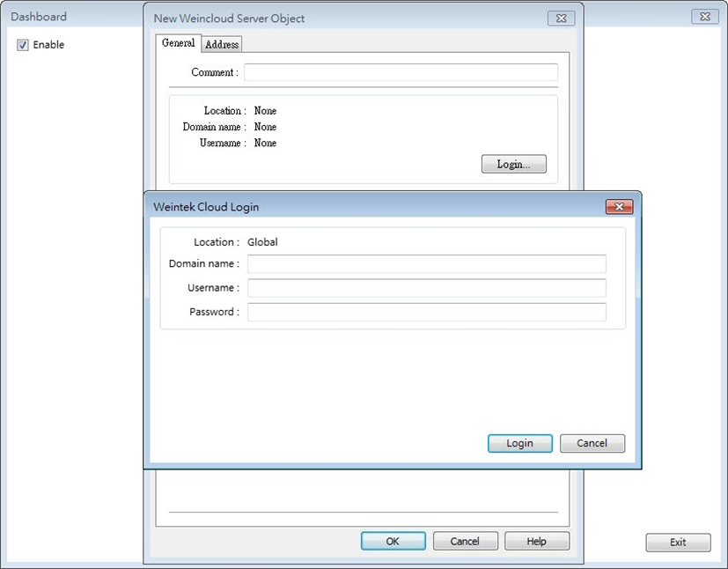The width and height of the screenshot is (728, 569).
Task: Click the 'Username : None' value
Action: pyautogui.click(x=265, y=143)
